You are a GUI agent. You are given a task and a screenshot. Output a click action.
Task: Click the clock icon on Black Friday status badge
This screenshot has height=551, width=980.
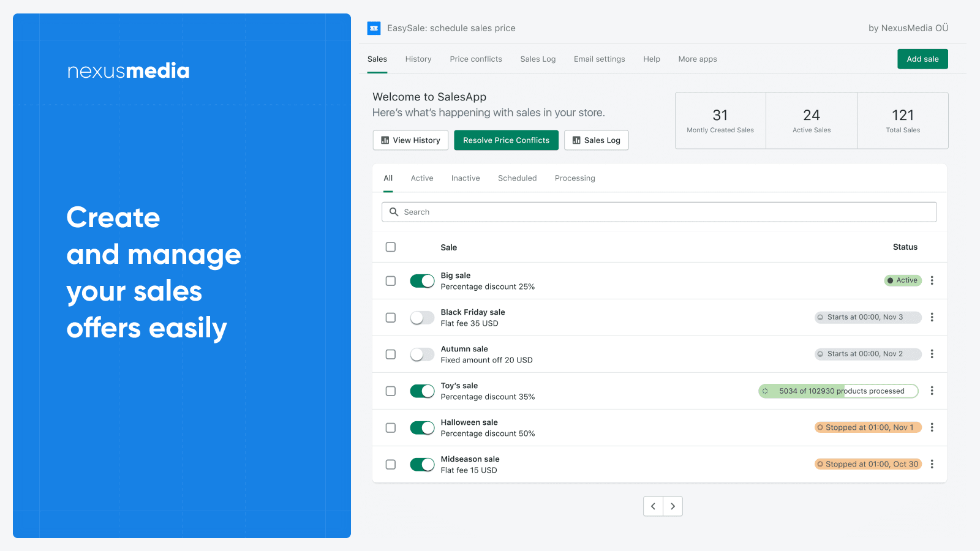820,317
